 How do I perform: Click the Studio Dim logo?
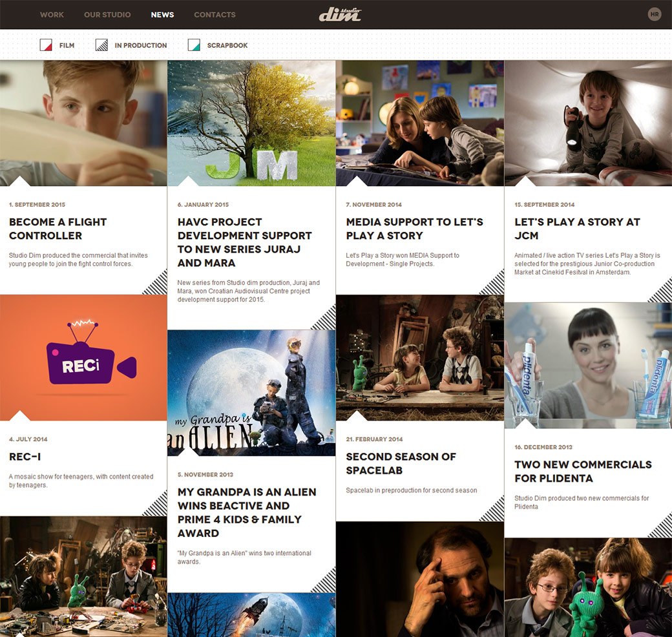(340, 14)
